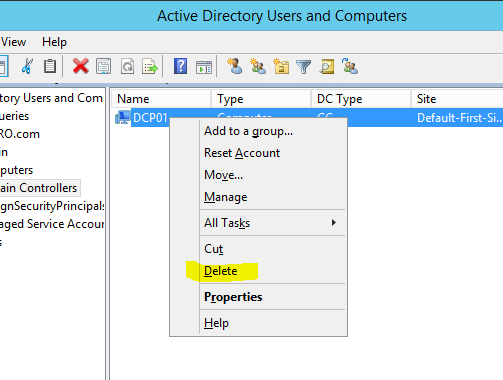
Task: Click the red X Delete toolbar icon
Action: tap(81, 66)
